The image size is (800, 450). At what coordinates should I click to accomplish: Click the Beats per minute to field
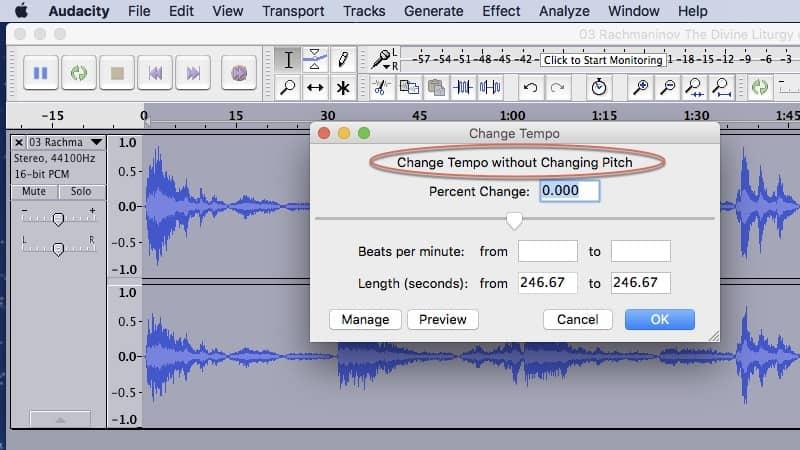641,251
